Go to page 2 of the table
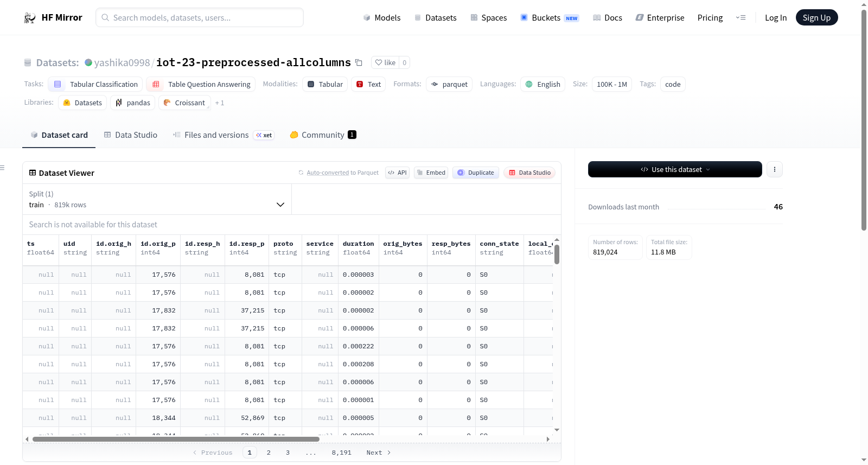Image resolution: width=868 pixels, height=465 pixels. click(x=269, y=453)
